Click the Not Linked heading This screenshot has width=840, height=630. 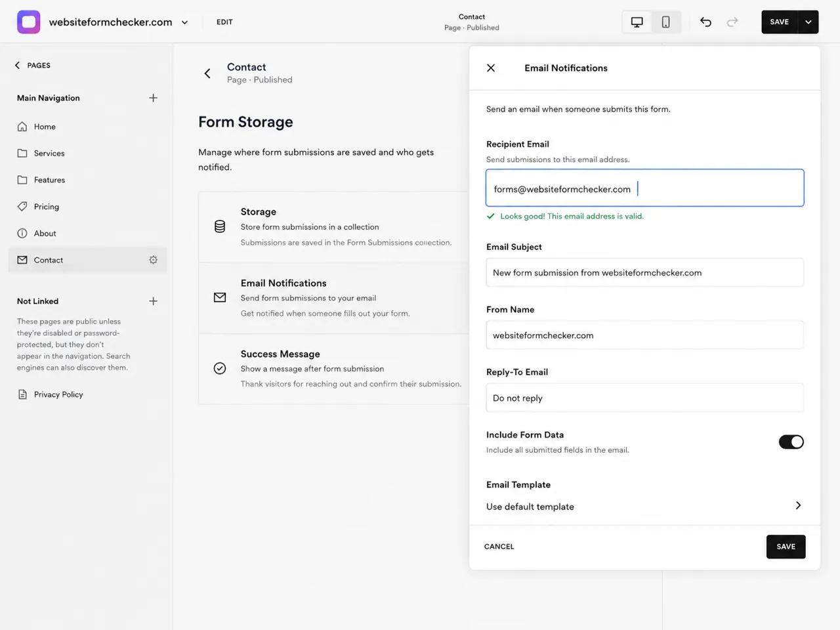[37, 301]
